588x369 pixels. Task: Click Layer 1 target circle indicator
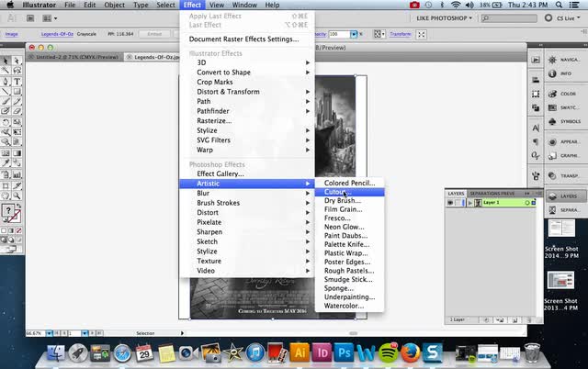click(526, 203)
